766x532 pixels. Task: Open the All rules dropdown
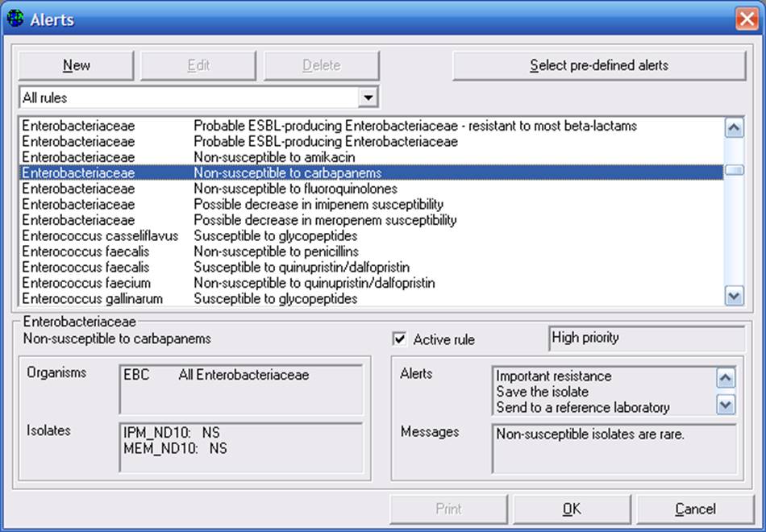pyautogui.click(x=368, y=98)
